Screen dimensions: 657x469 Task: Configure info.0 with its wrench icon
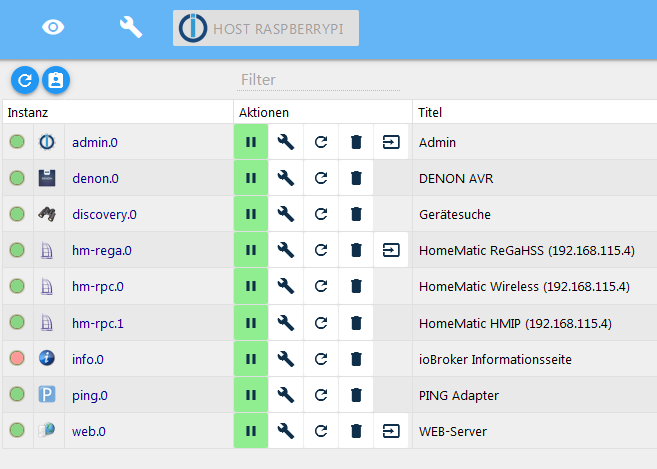point(286,359)
